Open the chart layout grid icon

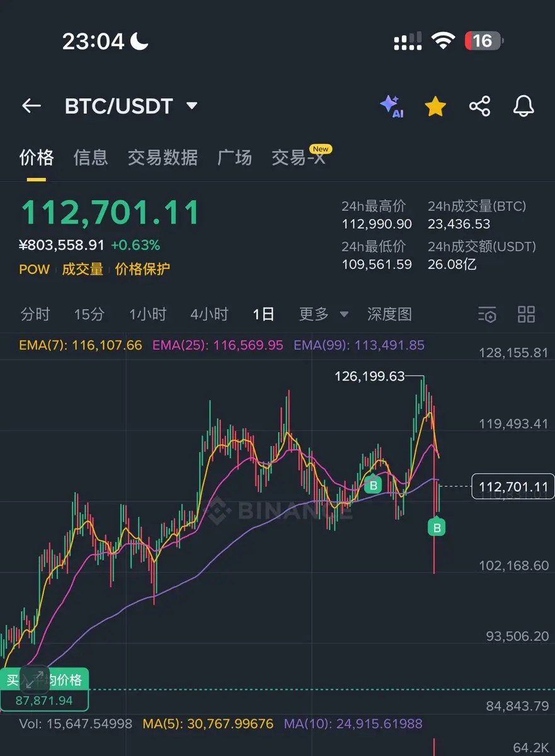tap(526, 314)
